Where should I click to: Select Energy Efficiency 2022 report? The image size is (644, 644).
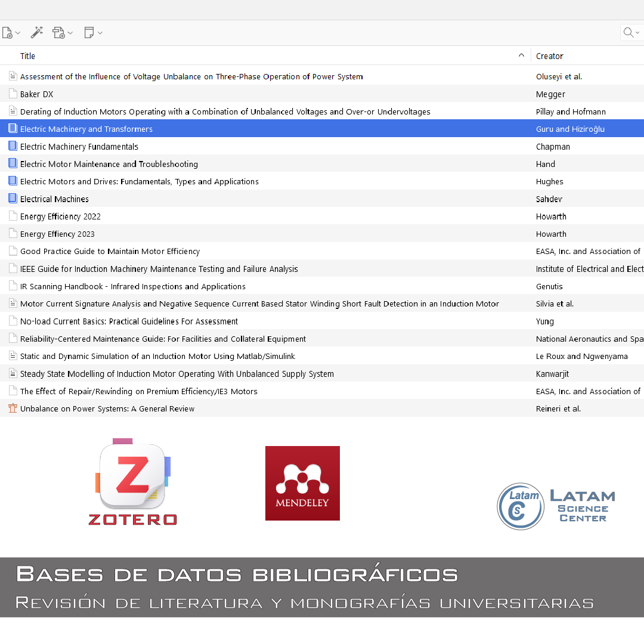(60, 216)
